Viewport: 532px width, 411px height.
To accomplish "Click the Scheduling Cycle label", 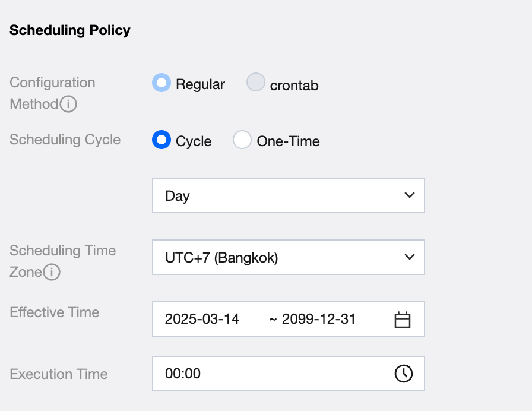I will (x=65, y=140).
